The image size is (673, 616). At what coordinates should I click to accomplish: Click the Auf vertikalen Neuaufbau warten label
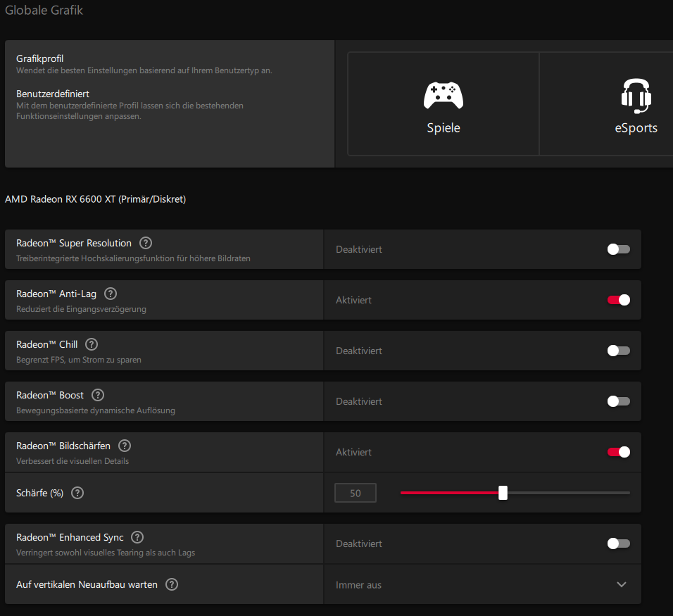[x=87, y=584]
